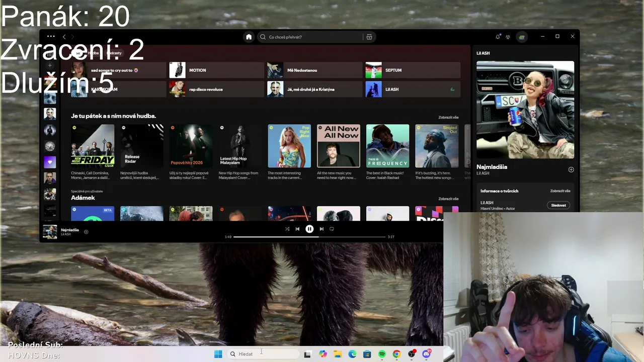Open the "rap disco revoluce" tile

pos(216,89)
